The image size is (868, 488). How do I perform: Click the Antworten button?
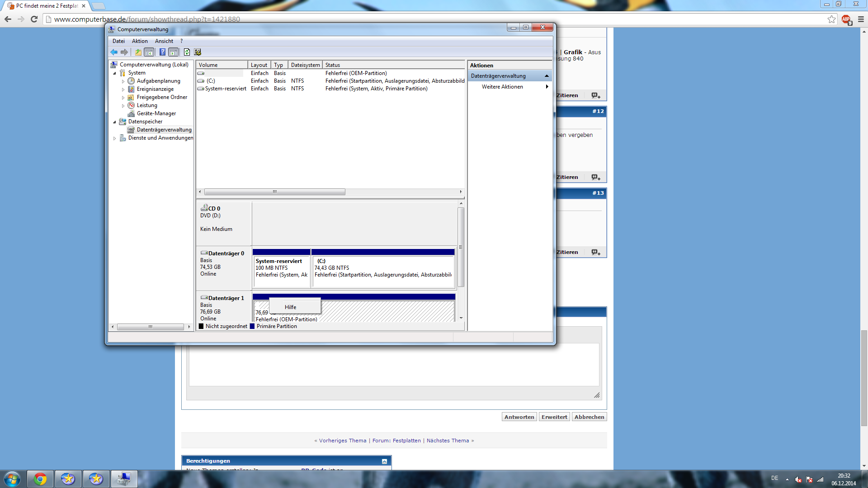519,417
